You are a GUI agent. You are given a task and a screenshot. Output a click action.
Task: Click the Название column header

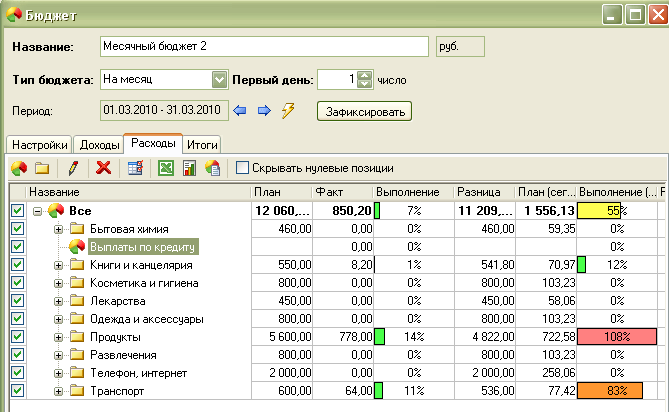click(138, 192)
